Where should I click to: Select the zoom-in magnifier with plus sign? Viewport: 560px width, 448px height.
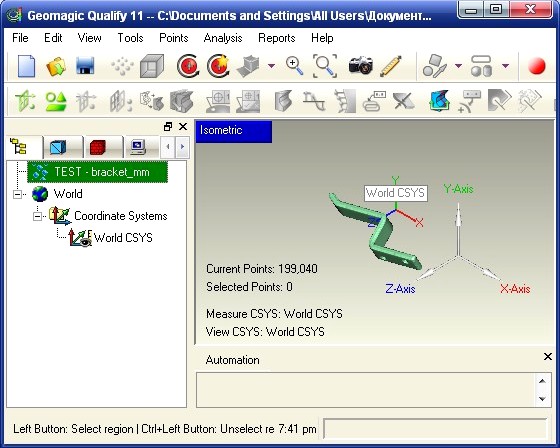[295, 66]
